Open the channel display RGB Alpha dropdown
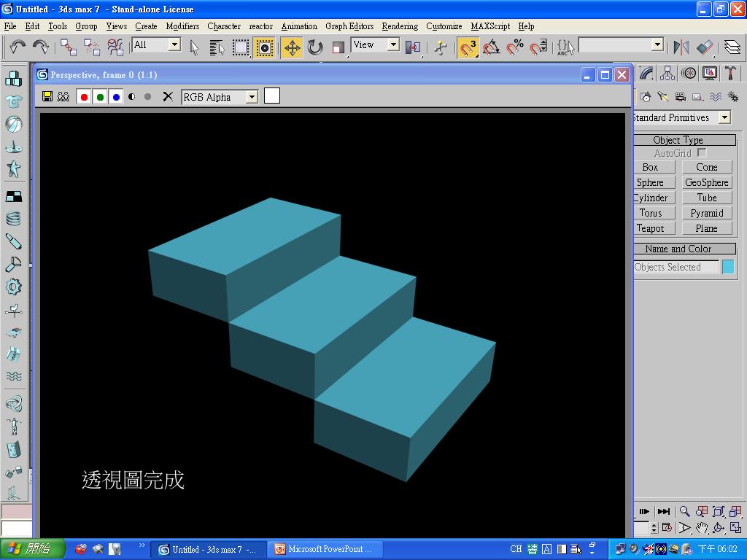Viewport: 747px width, 560px height. (x=220, y=97)
